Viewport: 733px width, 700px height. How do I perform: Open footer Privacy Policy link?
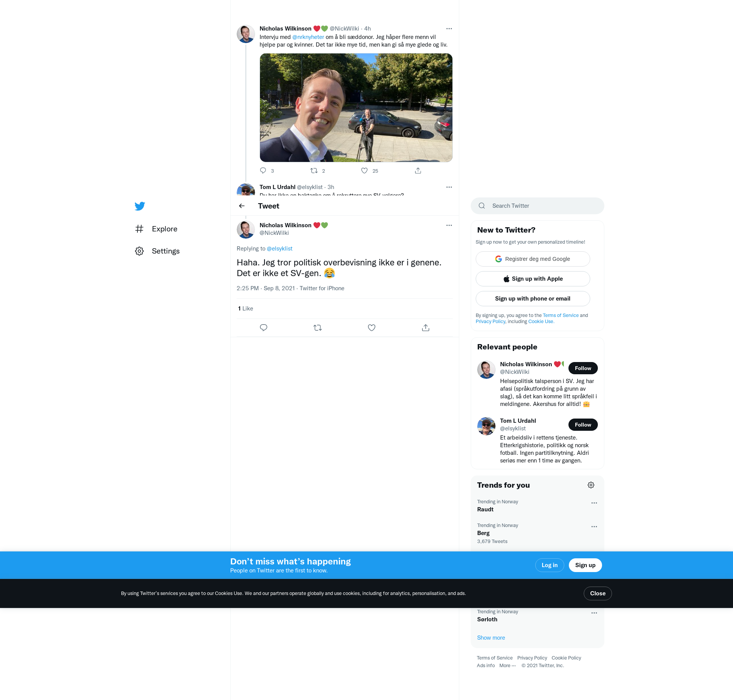click(x=532, y=658)
